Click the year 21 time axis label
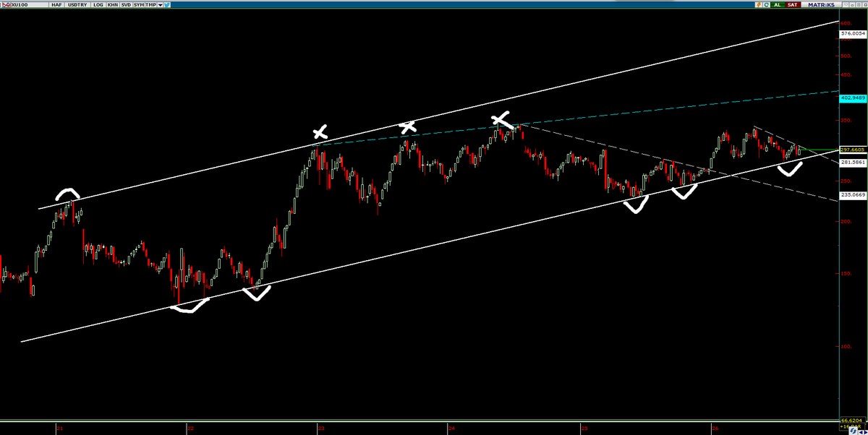Viewport: 868px width, 435px height. (60, 428)
